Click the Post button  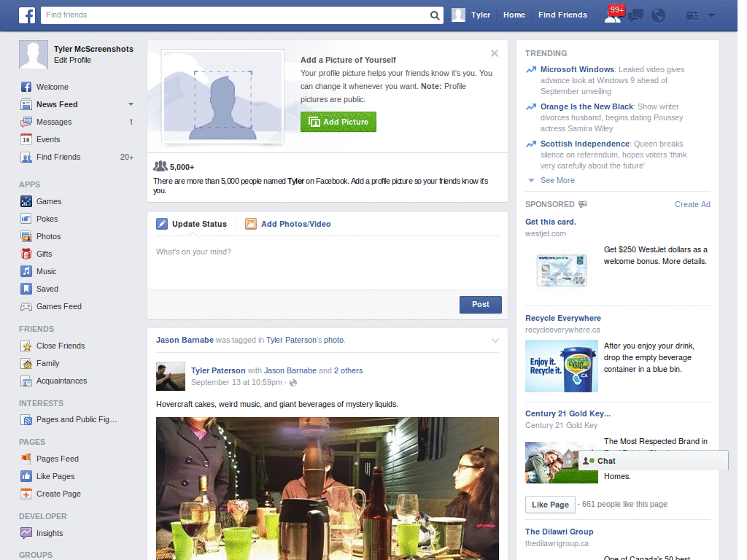click(x=480, y=304)
